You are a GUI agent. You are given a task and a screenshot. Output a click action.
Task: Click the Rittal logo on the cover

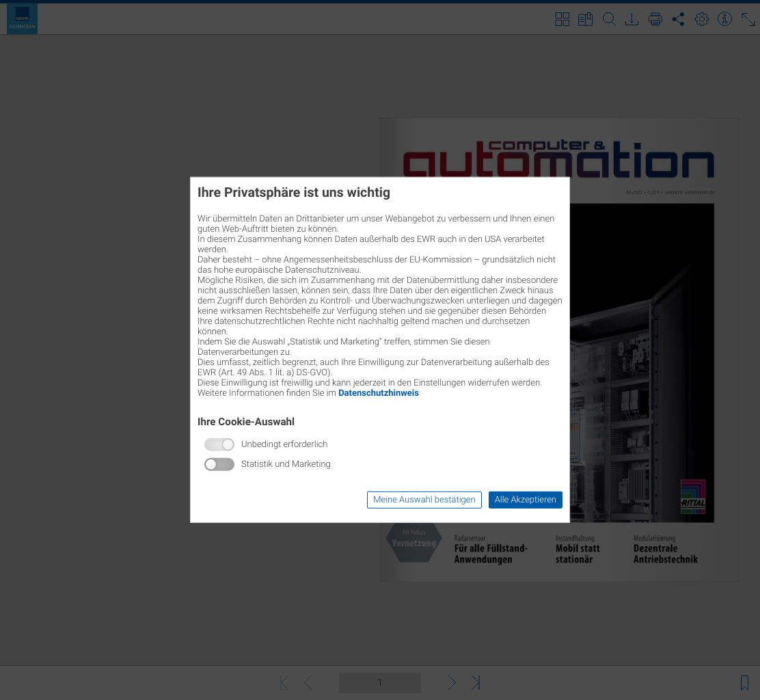point(693,497)
